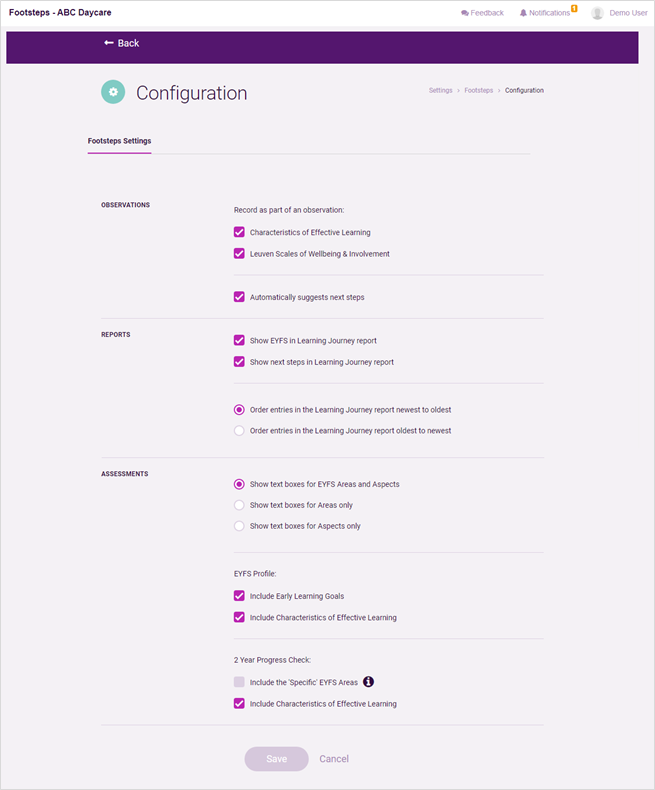Select Show text boxes for Areas only
This screenshot has width=655, height=790.
(x=239, y=505)
